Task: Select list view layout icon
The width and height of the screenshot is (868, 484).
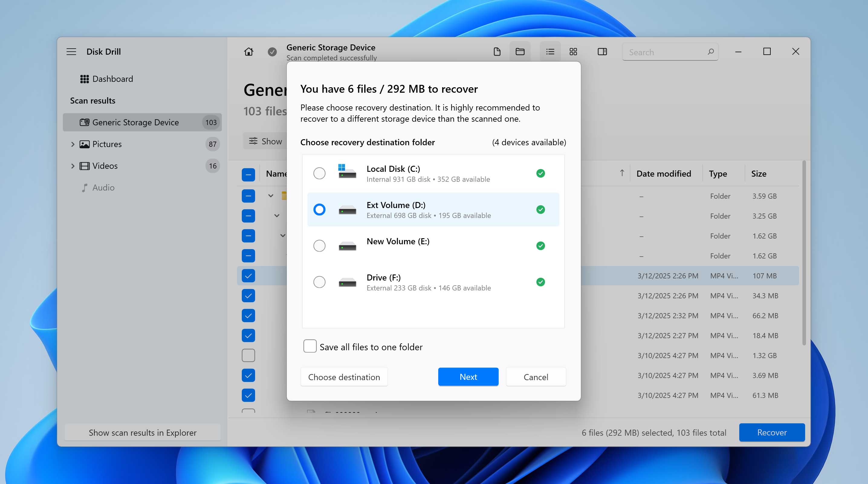Action: click(x=550, y=52)
